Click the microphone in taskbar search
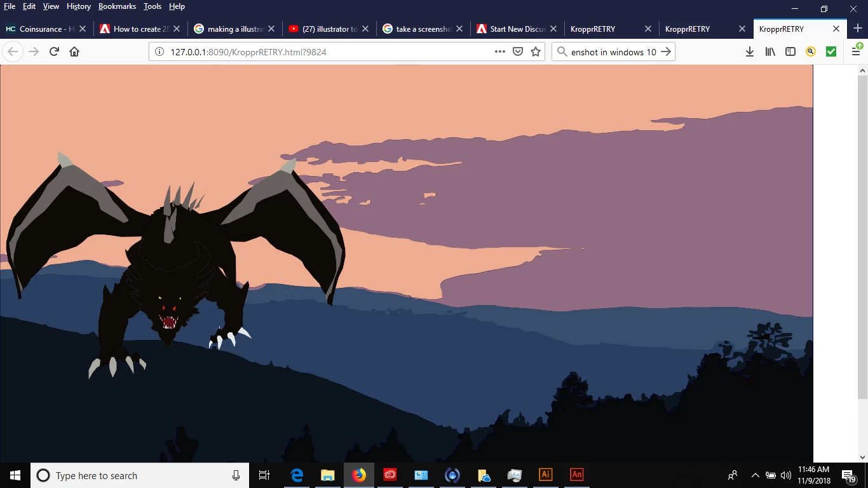The image size is (868, 488). click(236, 475)
